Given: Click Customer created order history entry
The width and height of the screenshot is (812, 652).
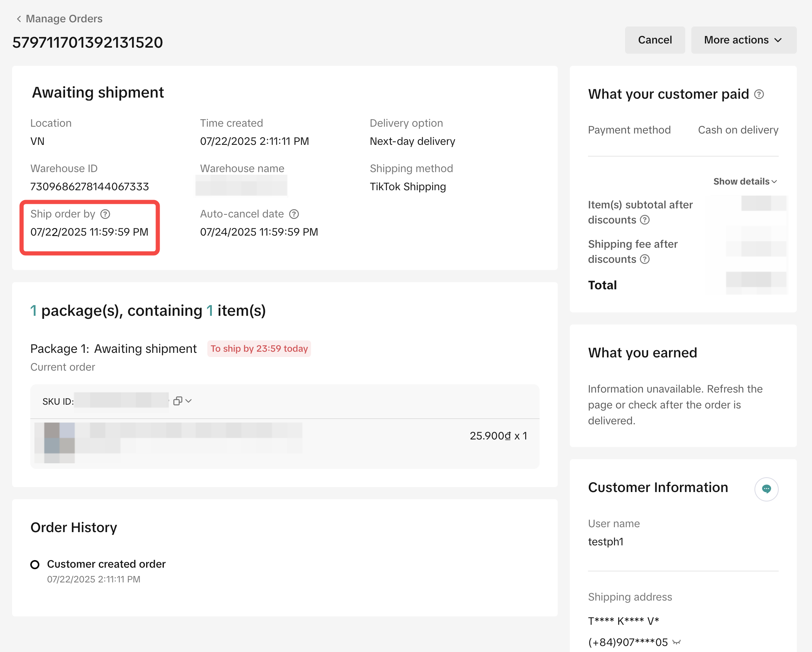Looking at the screenshot, I should [106, 564].
